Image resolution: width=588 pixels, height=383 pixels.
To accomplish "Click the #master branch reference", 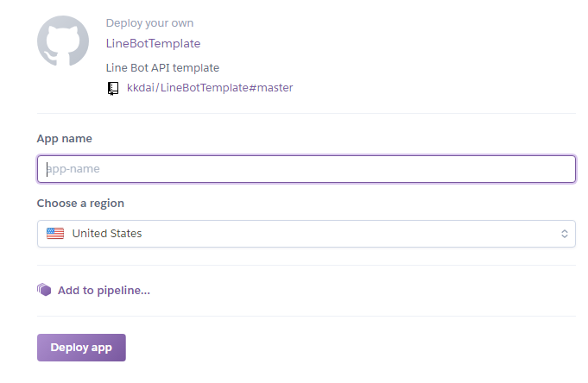I will [271, 88].
